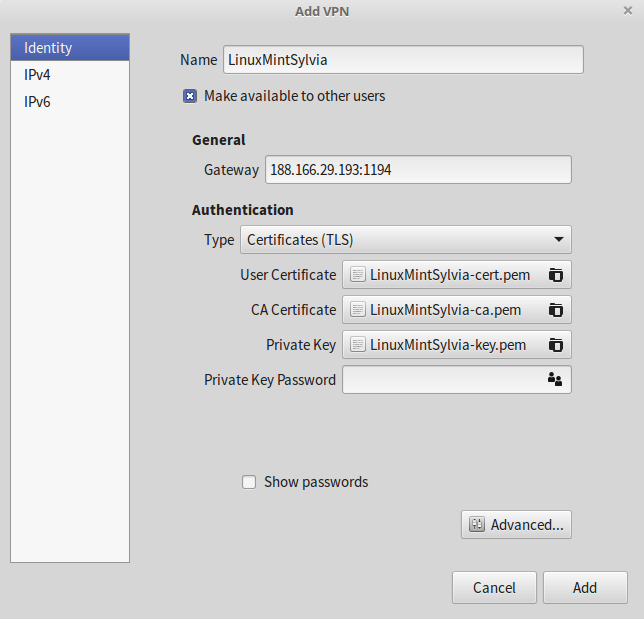Cancel the Add VPN dialog
This screenshot has height=619, width=644.
pyautogui.click(x=494, y=588)
